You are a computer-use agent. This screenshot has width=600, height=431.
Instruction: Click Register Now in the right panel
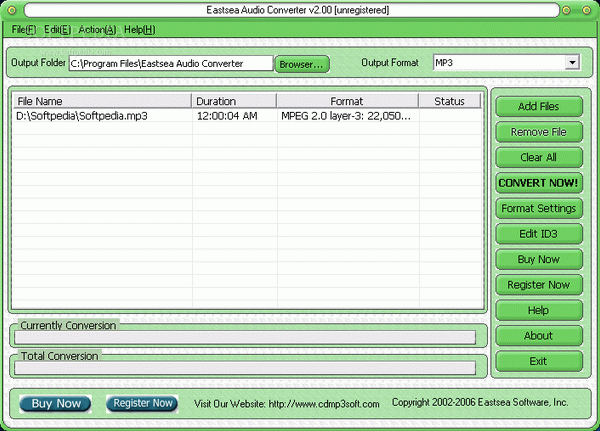coord(539,285)
